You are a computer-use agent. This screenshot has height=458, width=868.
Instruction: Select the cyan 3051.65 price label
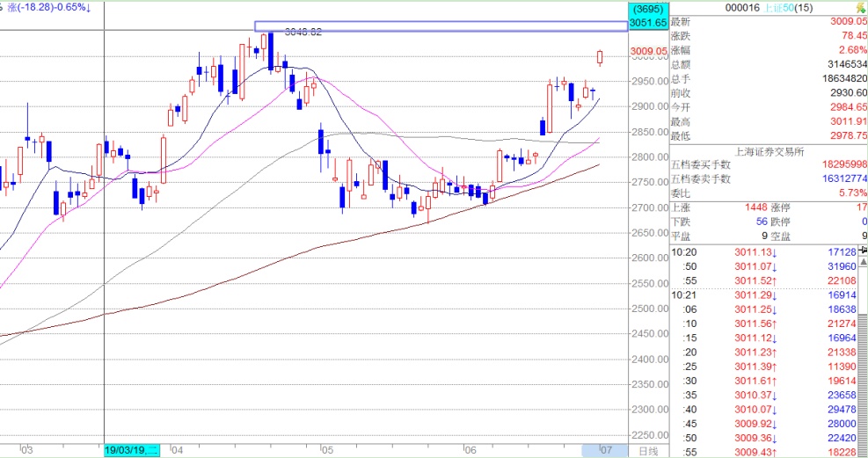click(x=649, y=23)
